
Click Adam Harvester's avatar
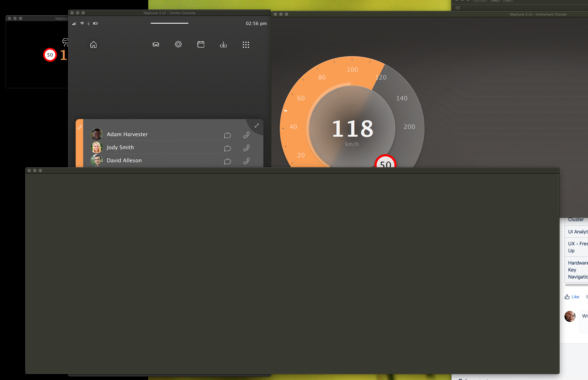[x=97, y=134]
